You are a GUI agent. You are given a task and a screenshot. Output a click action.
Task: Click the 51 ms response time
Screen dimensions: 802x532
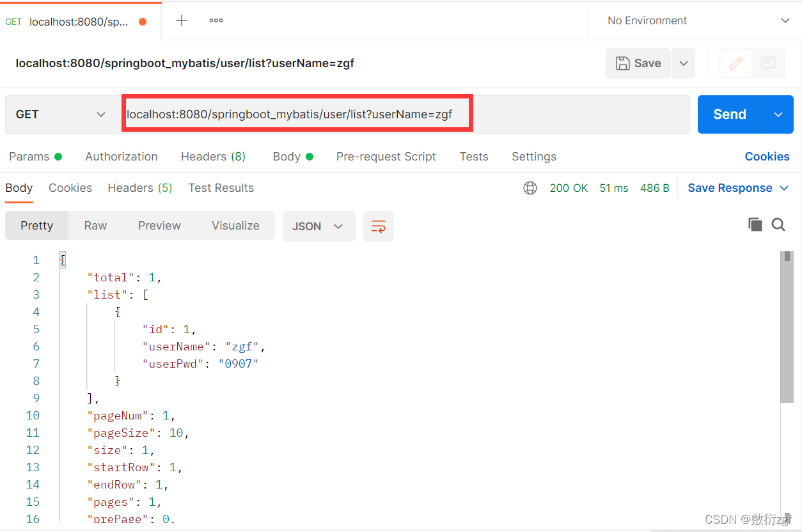[x=614, y=188]
